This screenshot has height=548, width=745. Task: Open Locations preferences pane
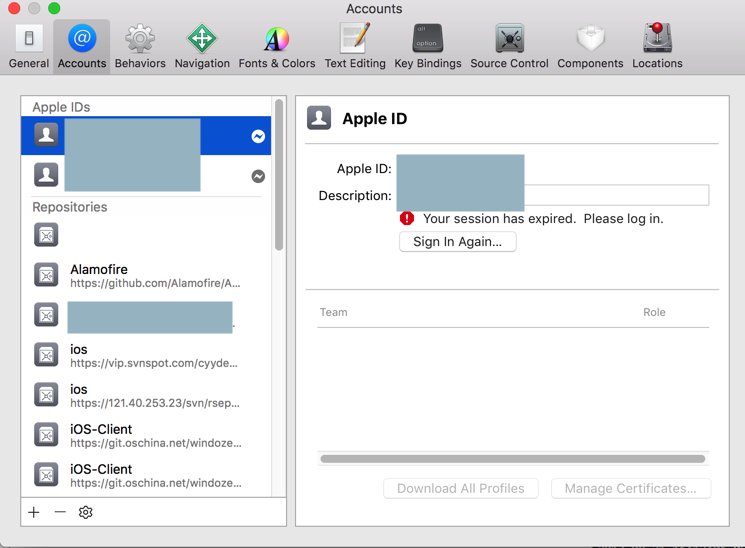point(657,47)
